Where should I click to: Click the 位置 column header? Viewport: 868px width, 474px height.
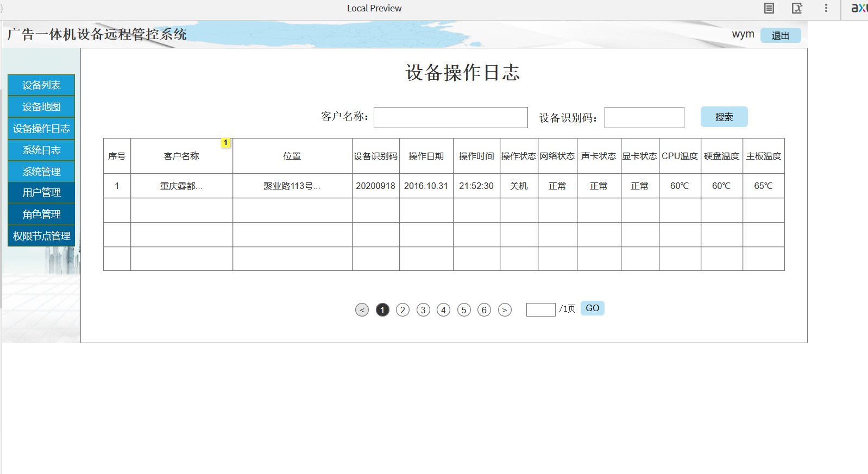point(292,156)
